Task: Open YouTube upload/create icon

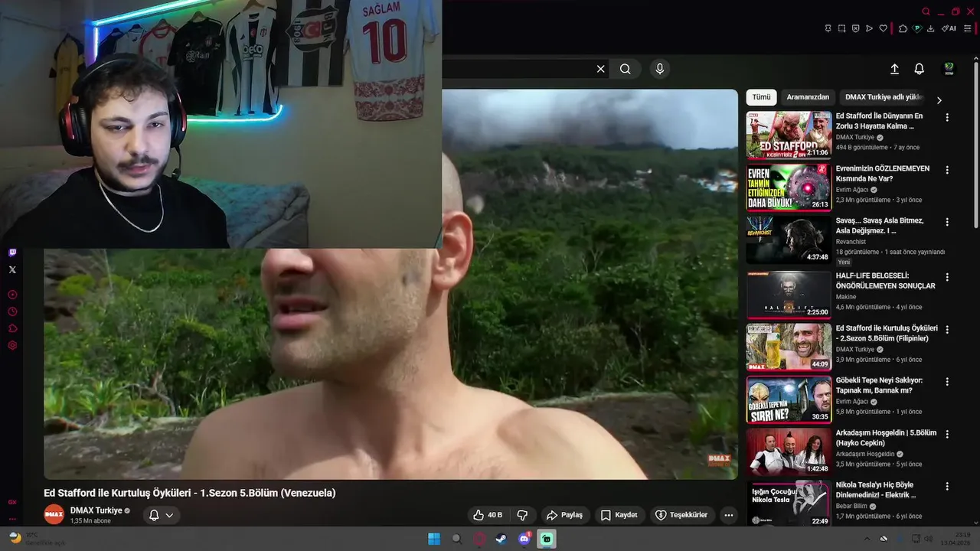Action: (x=894, y=69)
